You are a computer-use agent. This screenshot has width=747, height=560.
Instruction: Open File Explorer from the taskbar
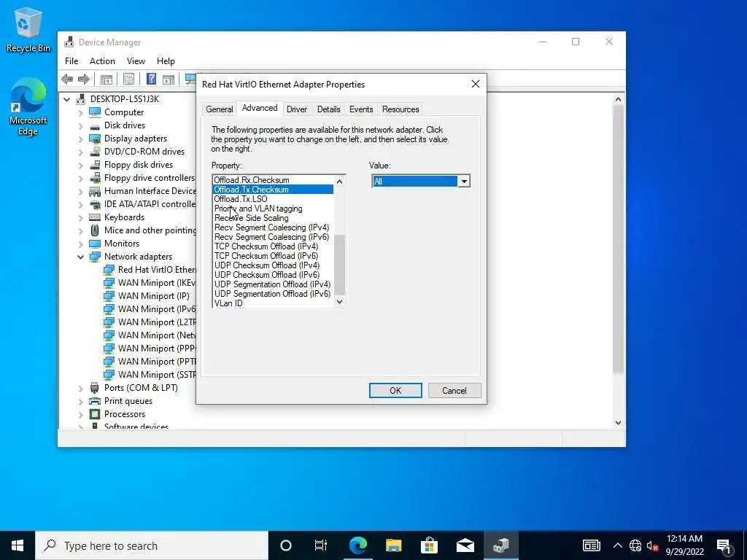point(393,545)
